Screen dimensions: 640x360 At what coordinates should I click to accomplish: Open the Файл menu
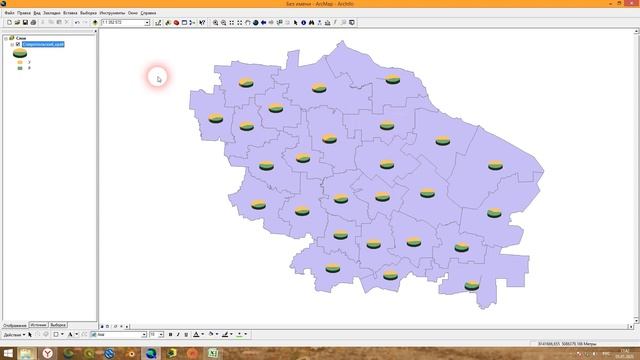9,13
